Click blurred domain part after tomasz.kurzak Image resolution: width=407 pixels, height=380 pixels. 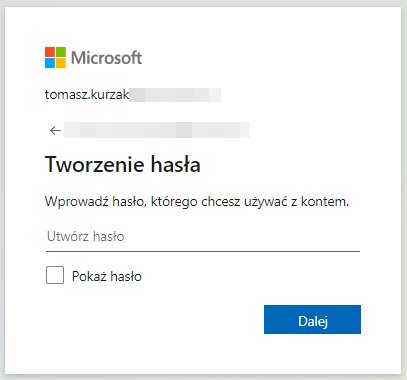pos(175,95)
